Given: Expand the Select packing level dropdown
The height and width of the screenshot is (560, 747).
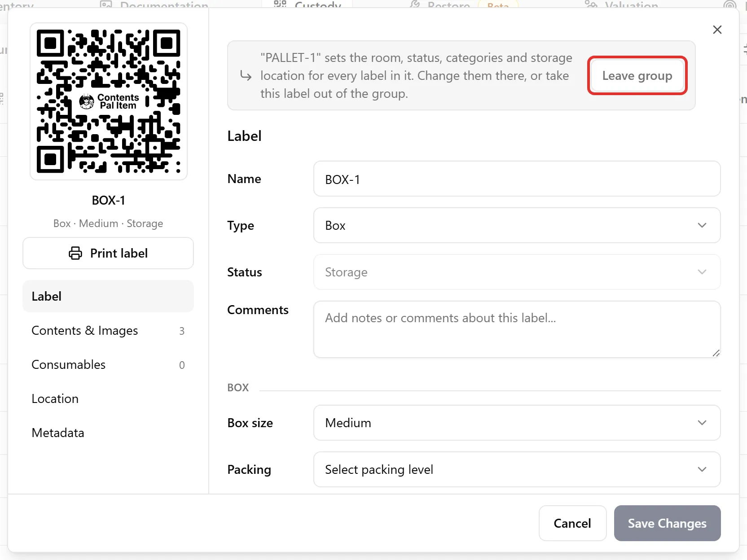Looking at the screenshot, I should click(517, 469).
